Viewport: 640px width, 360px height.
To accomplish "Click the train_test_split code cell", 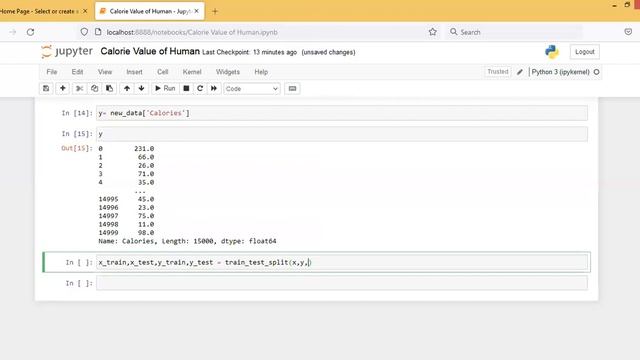I will 342,262.
